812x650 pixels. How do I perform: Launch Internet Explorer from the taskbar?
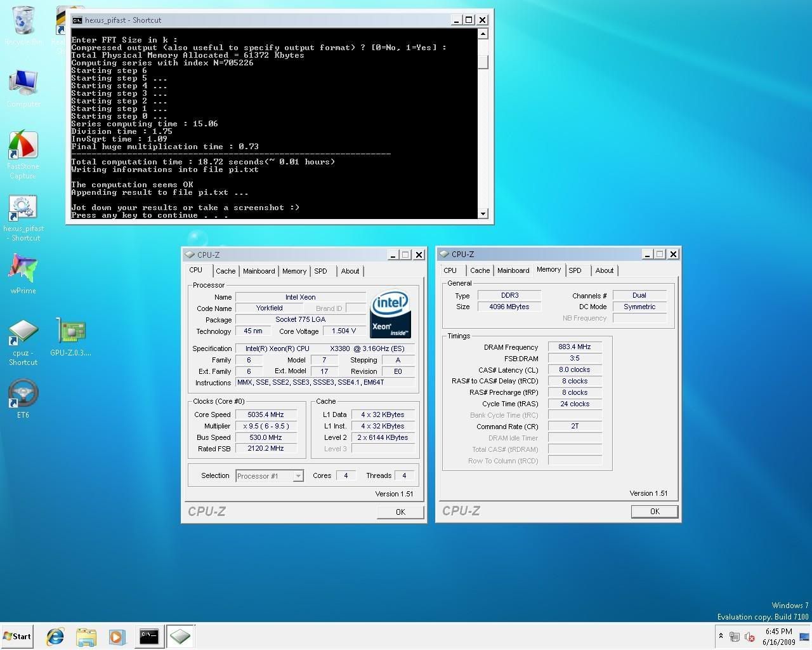tap(55, 636)
